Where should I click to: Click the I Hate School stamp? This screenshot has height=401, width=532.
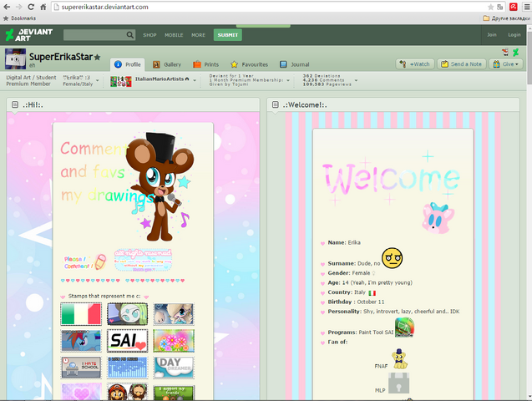(x=81, y=367)
